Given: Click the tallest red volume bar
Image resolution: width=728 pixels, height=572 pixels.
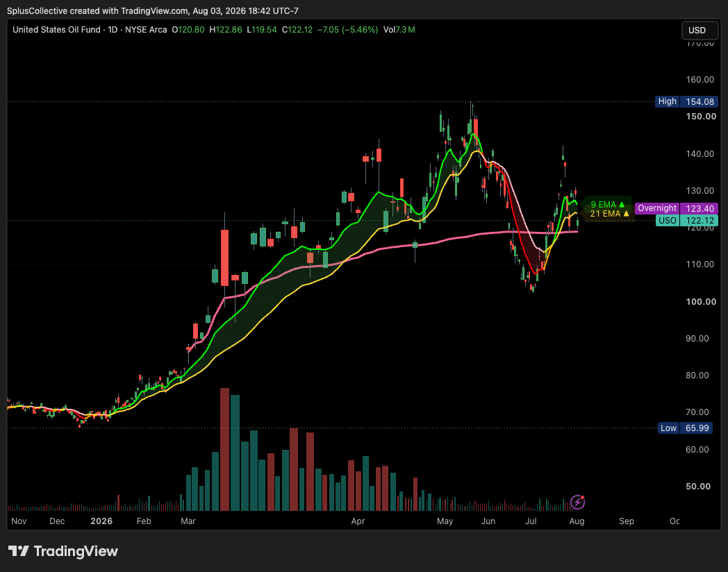Looking at the screenshot, I should (224, 449).
